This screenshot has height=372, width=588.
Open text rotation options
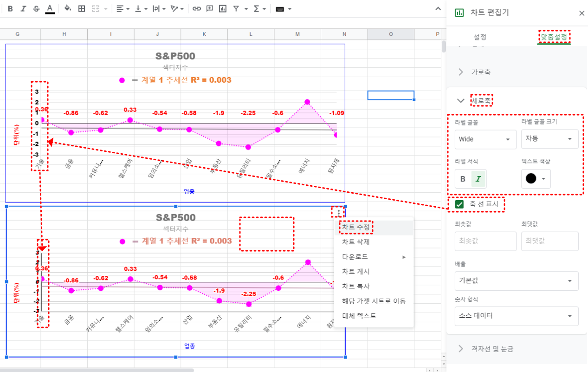click(177, 8)
